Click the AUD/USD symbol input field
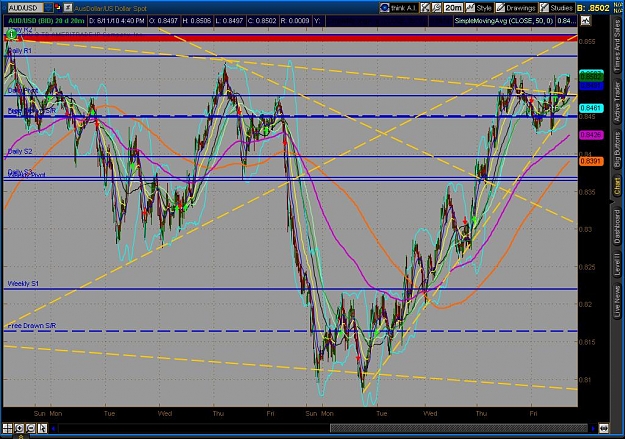 (26, 8)
